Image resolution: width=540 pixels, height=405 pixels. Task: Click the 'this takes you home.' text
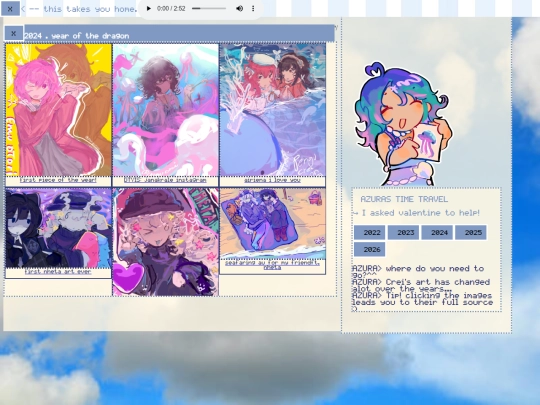(91, 9)
